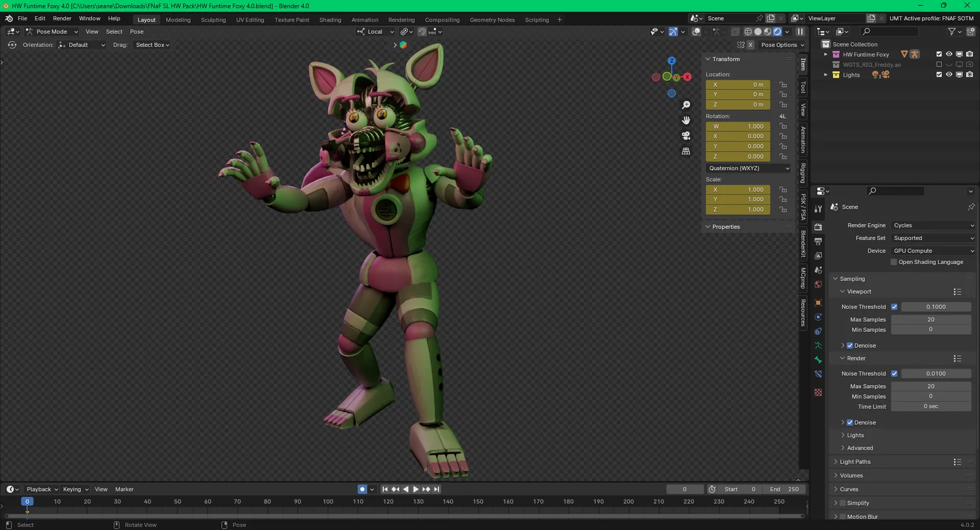
Task: Switch to the Shading workspace tab
Action: coord(330,20)
